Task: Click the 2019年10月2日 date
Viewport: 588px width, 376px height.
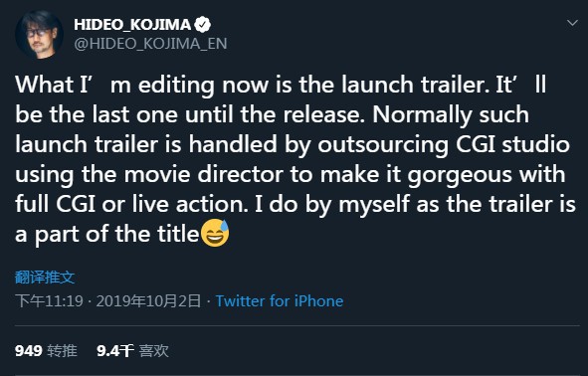Action: click(x=148, y=301)
